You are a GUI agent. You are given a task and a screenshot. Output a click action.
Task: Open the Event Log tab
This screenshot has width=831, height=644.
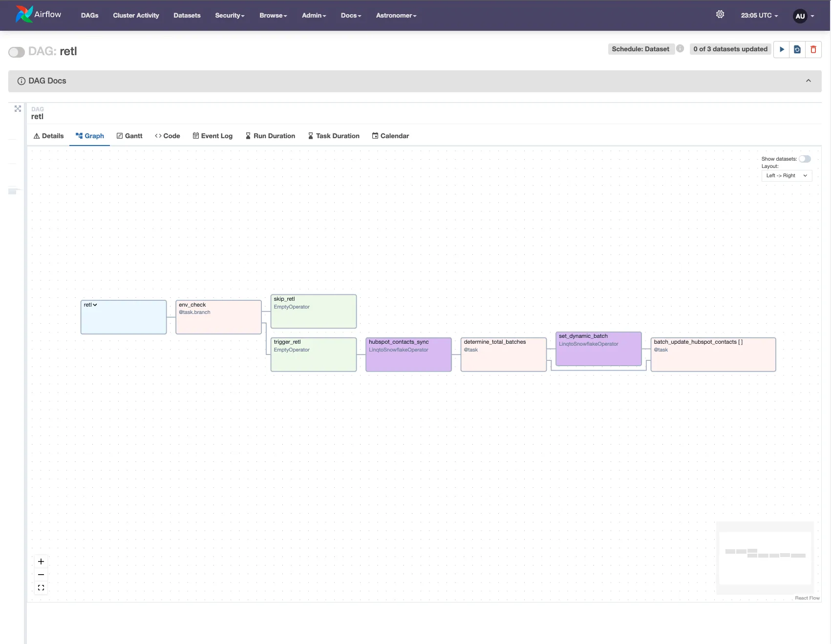click(x=213, y=136)
